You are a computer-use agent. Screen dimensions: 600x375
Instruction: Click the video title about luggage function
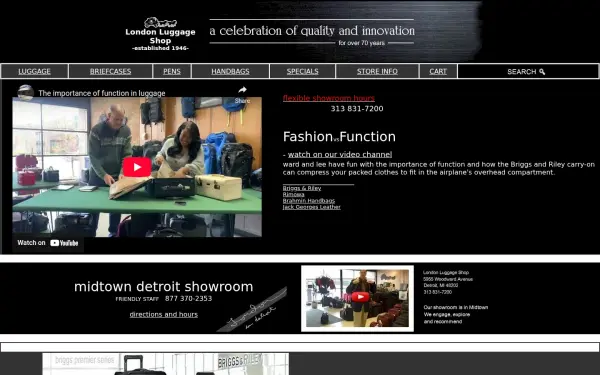tap(102, 93)
